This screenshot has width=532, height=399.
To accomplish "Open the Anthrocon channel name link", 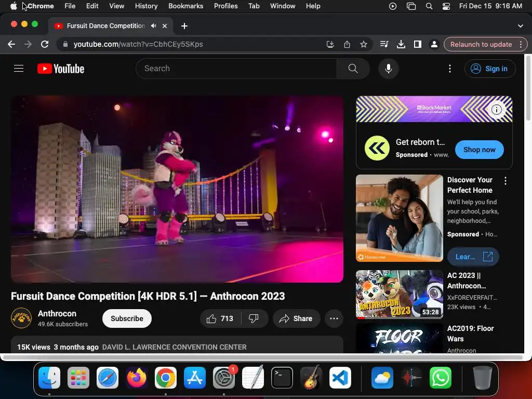I will tap(57, 313).
